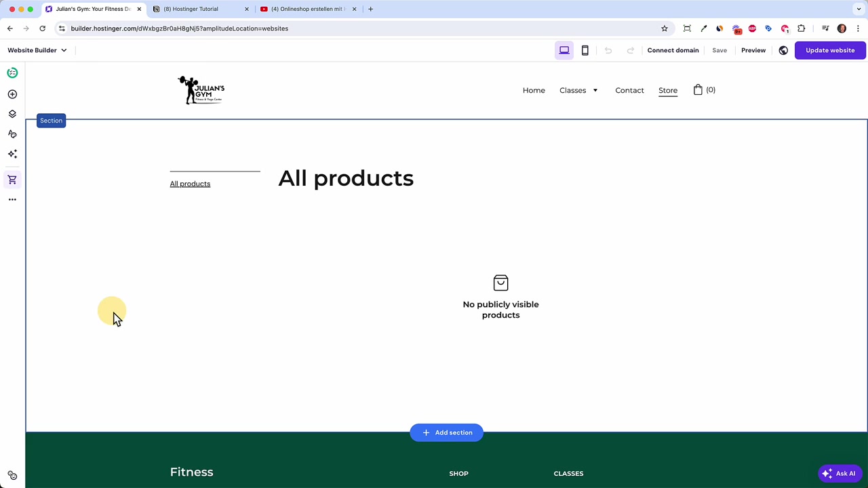Open the more options ellipsis in sidebar
Viewport: 868px width, 488px height.
[x=12, y=199]
